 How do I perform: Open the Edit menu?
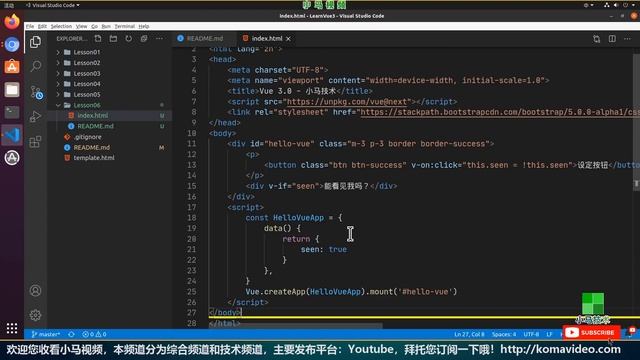pos(42,26)
